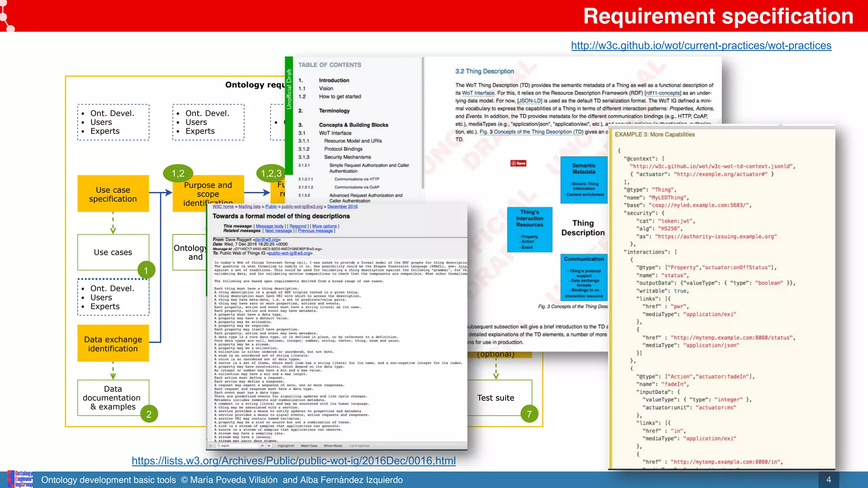This screenshot has width=868, height=488.
Task: Click the Mailing lists breadcrumb link
Action: [x=249, y=207]
